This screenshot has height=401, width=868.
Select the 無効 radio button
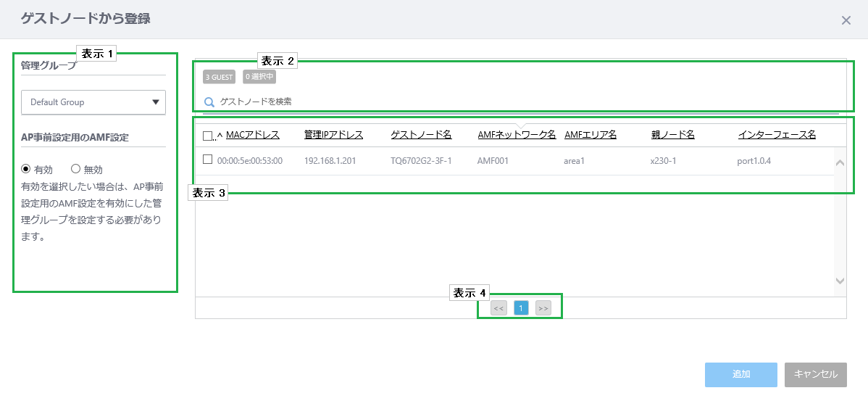click(76, 169)
